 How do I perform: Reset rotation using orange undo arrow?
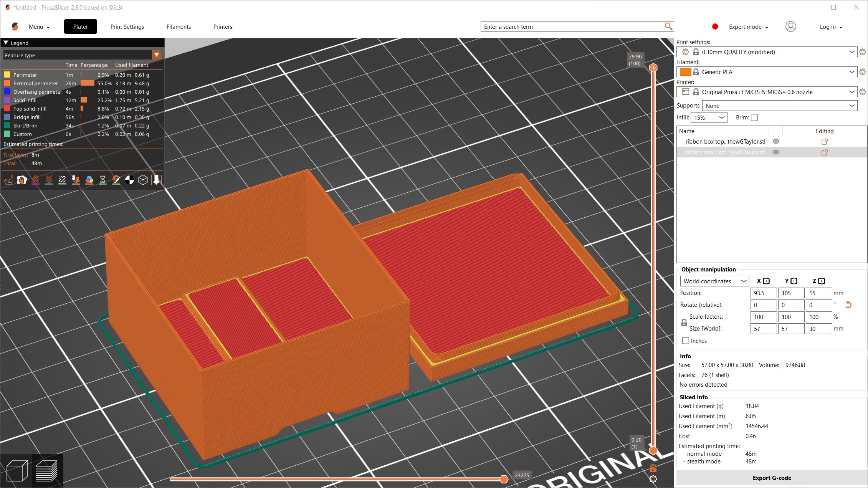(x=848, y=305)
